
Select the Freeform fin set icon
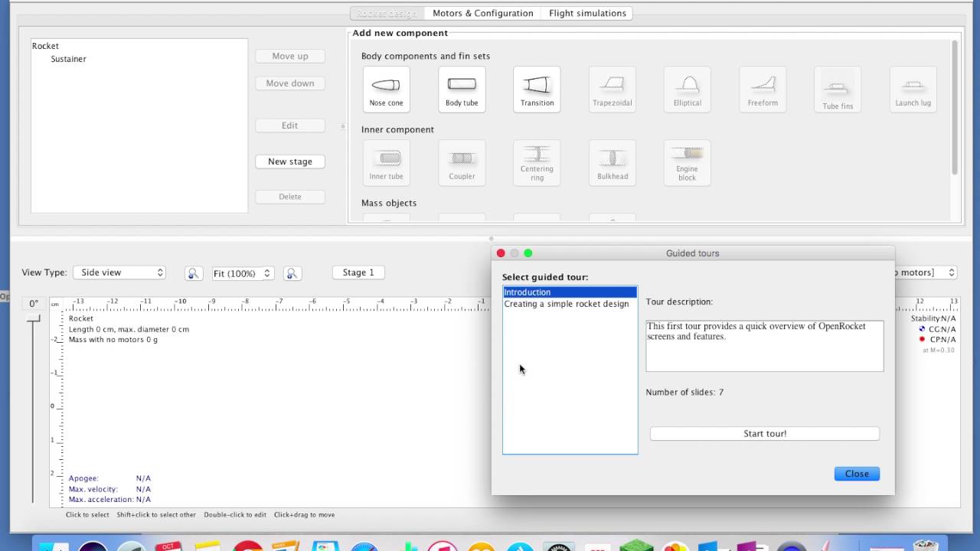(763, 90)
